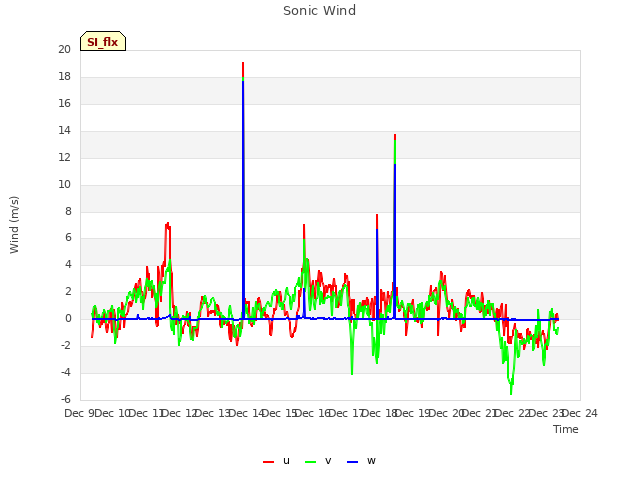Toggle the v series legend entry
Viewport: 640px width, 480px height.
tap(318, 461)
